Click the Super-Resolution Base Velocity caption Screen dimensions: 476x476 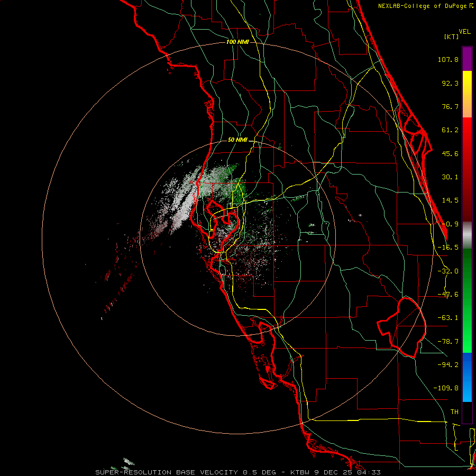(x=237, y=472)
